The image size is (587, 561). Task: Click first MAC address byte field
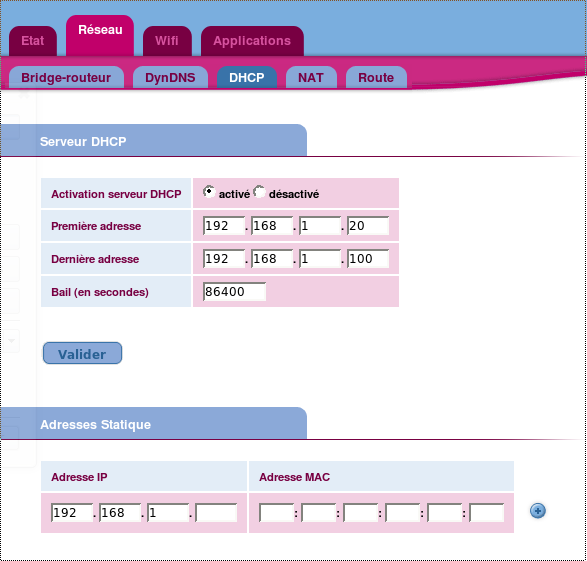tap(276, 512)
